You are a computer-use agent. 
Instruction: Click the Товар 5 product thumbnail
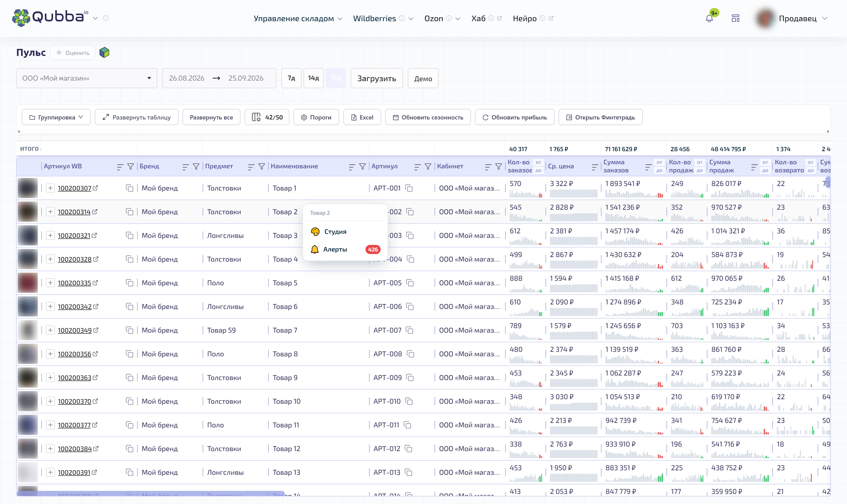click(x=27, y=283)
